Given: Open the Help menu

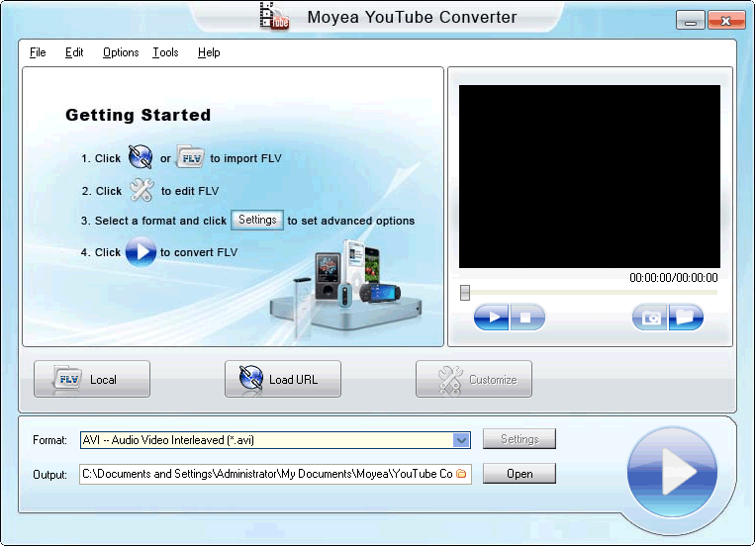Looking at the screenshot, I should 209,52.
